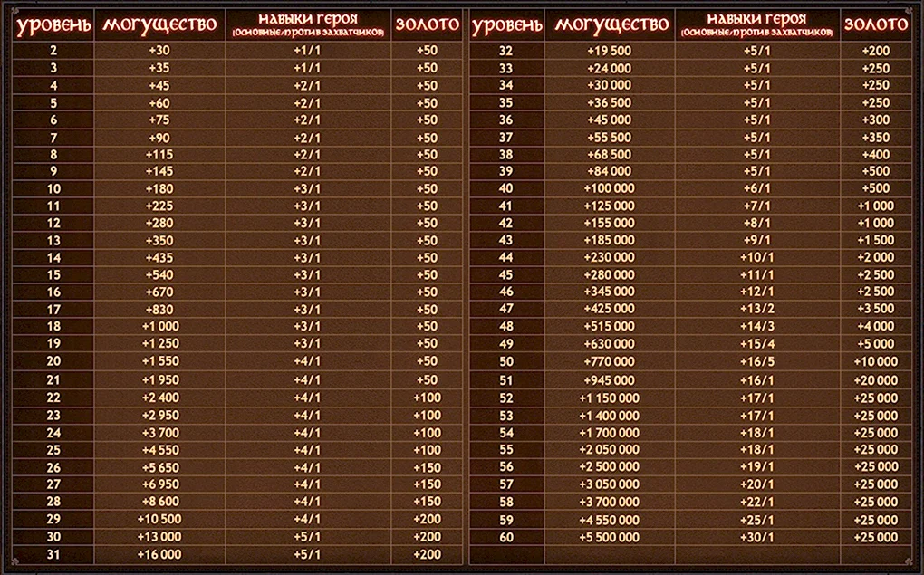Select the might value +4 550 000
The height and width of the screenshot is (575, 924).
[x=610, y=520]
